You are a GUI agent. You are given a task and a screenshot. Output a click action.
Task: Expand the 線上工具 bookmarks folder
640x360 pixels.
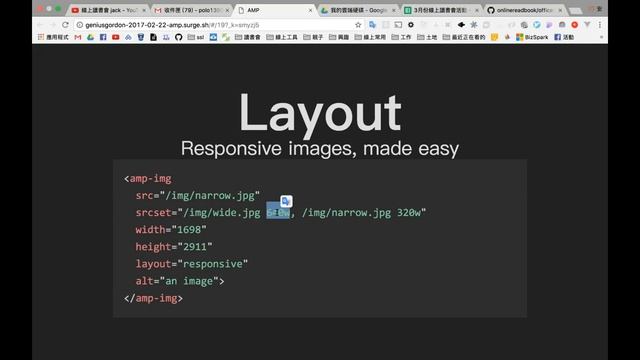[x=282, y=37]
